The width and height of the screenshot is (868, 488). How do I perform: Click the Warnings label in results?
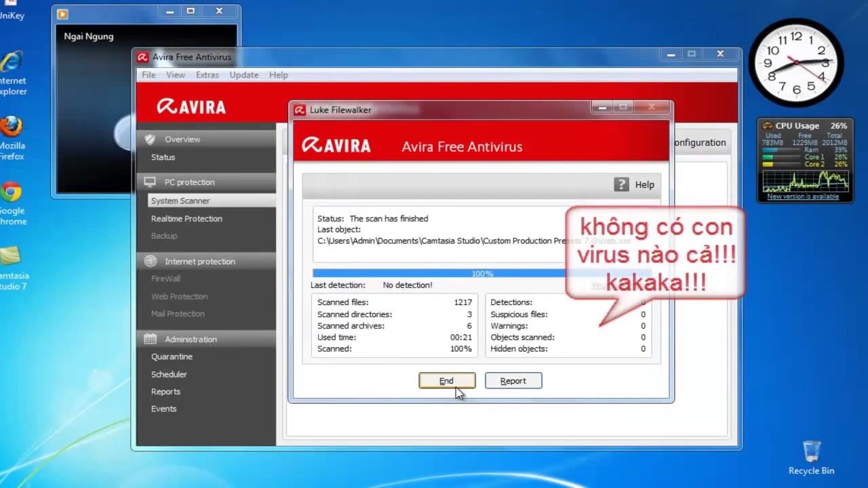[x=509, y=326]
